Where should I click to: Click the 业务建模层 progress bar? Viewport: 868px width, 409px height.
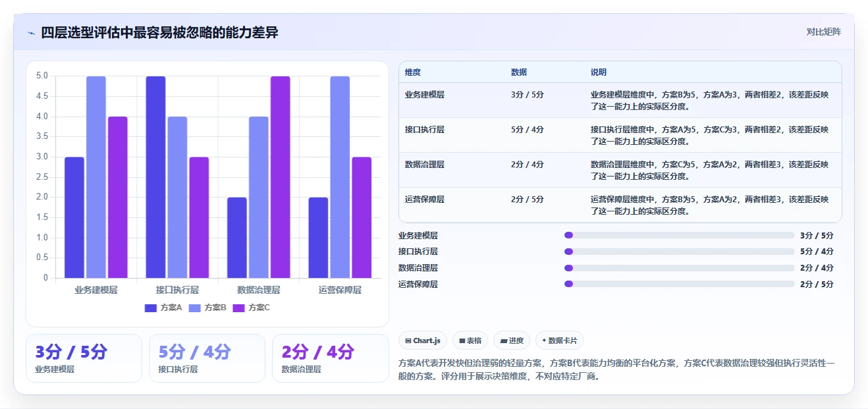point(680,235)
